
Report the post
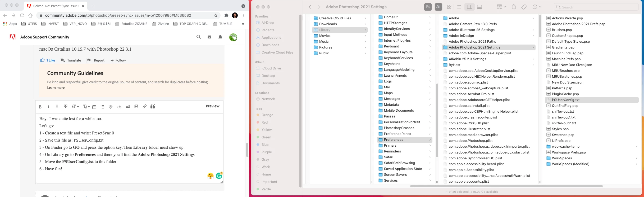pos(95,60)
